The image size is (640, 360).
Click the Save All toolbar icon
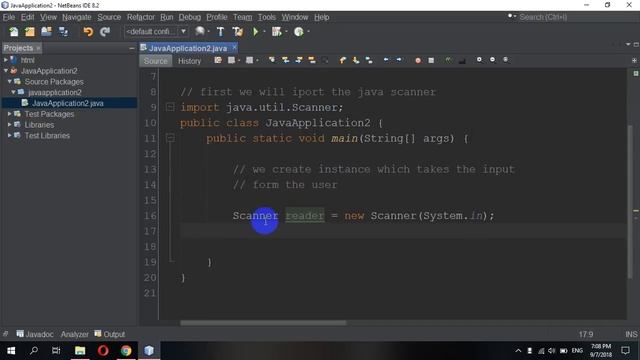click(63, 31)
